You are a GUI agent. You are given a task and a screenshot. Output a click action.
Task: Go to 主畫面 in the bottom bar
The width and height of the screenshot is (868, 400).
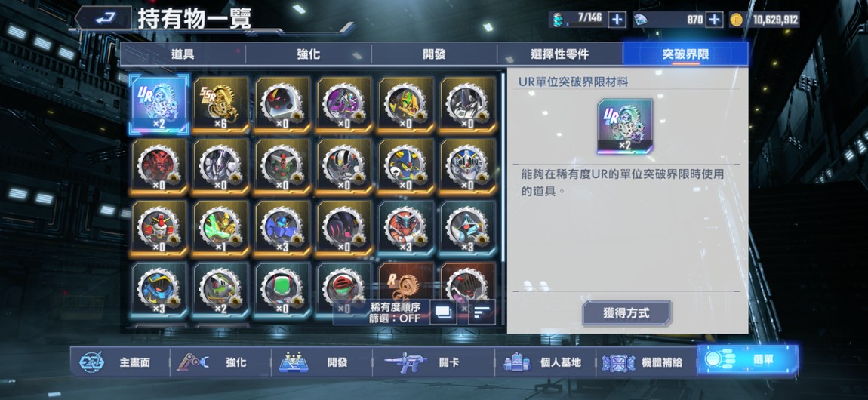120,362
